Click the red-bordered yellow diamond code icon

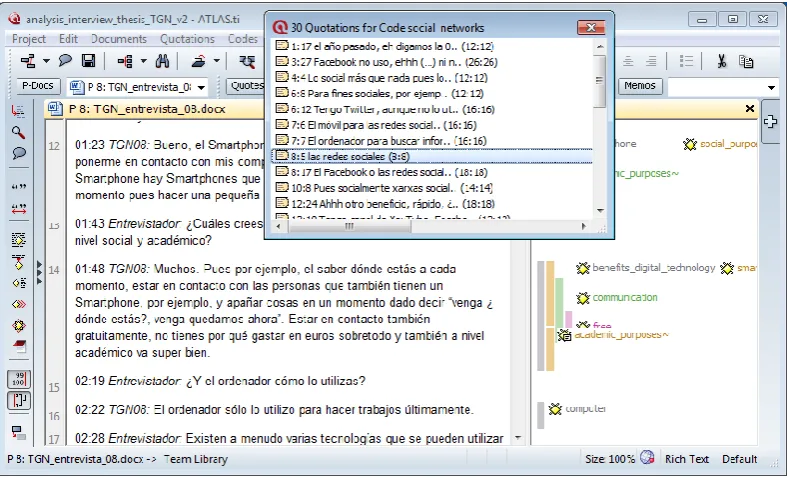tap(19, 325)
